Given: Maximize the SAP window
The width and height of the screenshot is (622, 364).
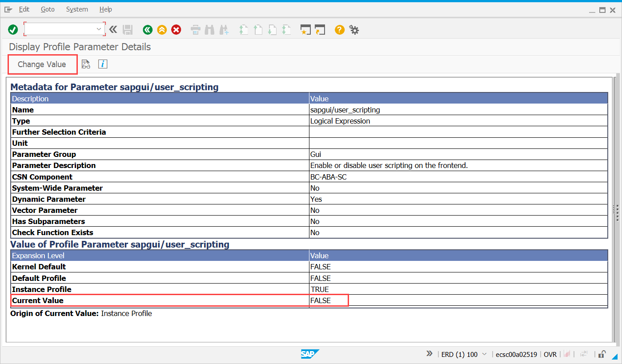Looking at the screenshot, I should [x=602, y=10].
